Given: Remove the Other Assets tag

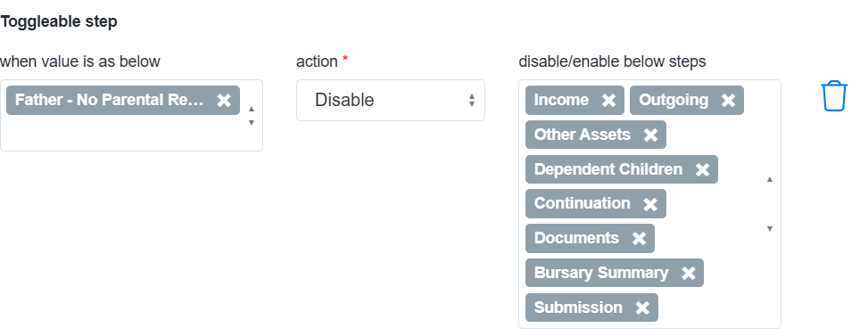Looking at the screenshot, I should click(x=650, y=135).
